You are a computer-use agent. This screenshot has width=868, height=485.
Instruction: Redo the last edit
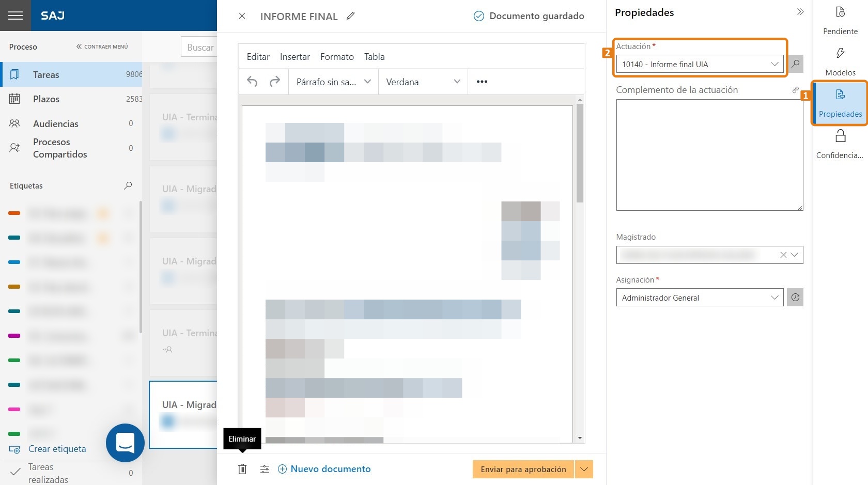click(x=275, y=82)
